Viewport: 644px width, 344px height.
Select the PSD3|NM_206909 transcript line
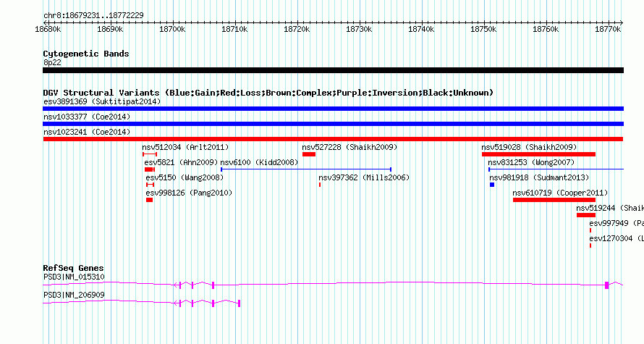(142, 303)
